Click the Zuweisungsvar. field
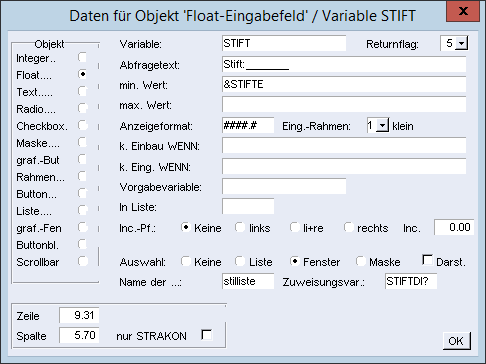This screenshot has height=364, width=486. click(411, 281)
